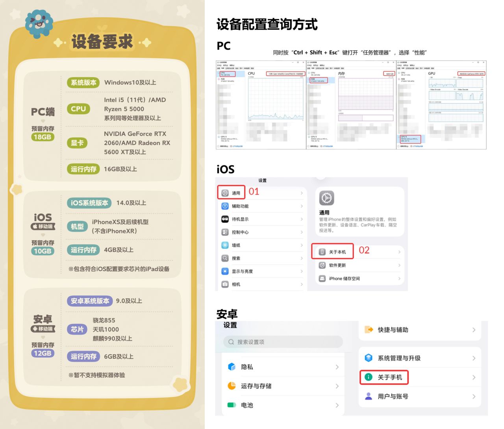
Task: Click the 系统版本 label in PC端 section
Action: tap(83, 82)
